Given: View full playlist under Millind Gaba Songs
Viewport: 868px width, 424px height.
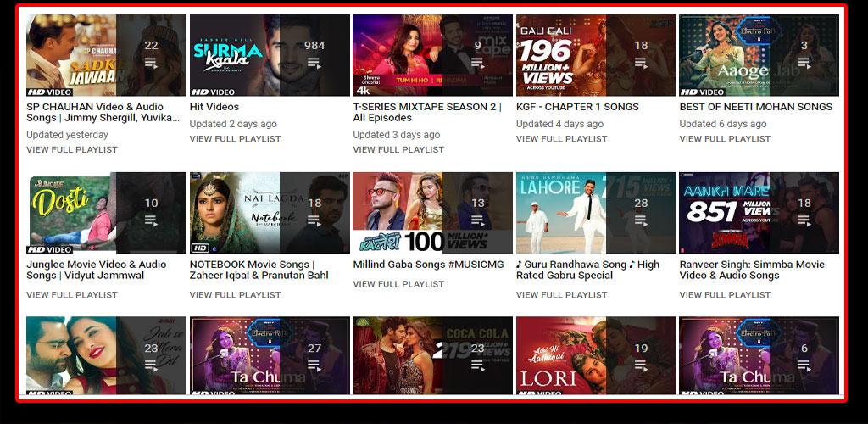Looking at the screenshot, I should tap(398, 284).
